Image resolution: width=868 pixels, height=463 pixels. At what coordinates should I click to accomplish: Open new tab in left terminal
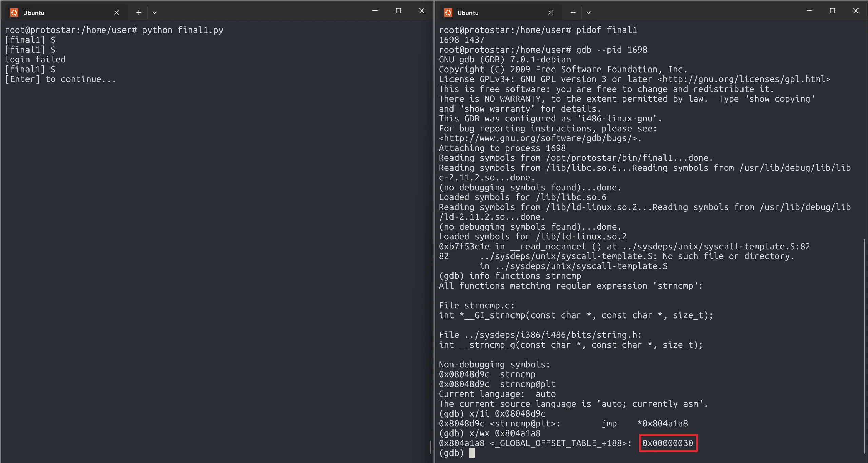pos(139,13)
